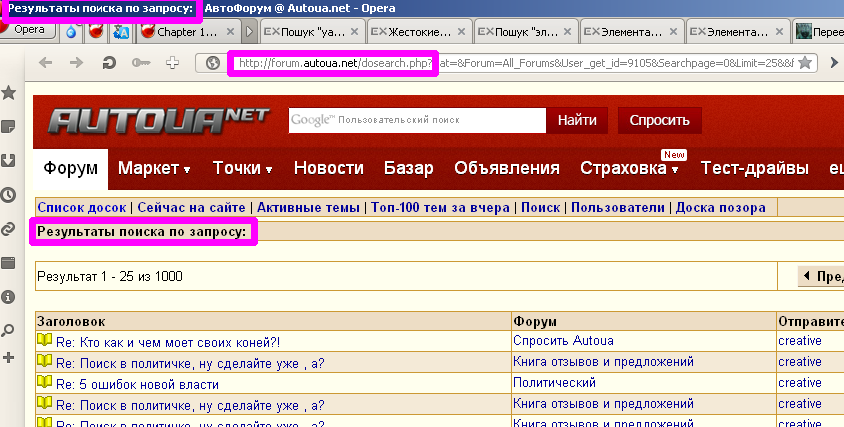
Task: Expand the Маркет dropdown menu
Action: coord(154,168)
